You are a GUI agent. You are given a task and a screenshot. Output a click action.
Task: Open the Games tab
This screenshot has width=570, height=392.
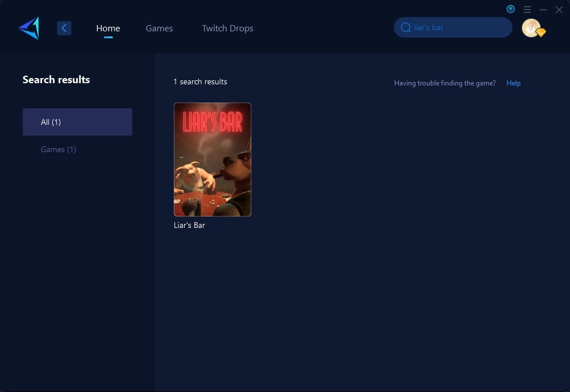[x=159, y=28]
